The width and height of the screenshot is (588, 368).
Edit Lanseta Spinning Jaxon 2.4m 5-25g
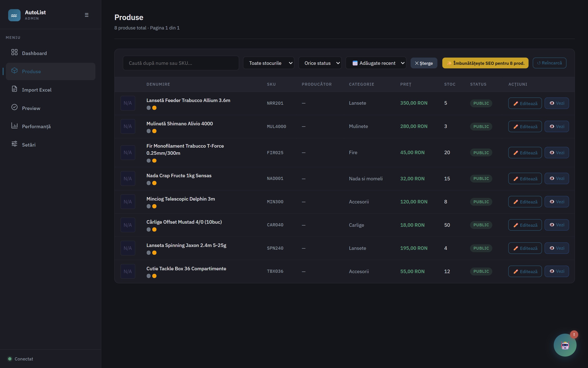pos(525,248)
